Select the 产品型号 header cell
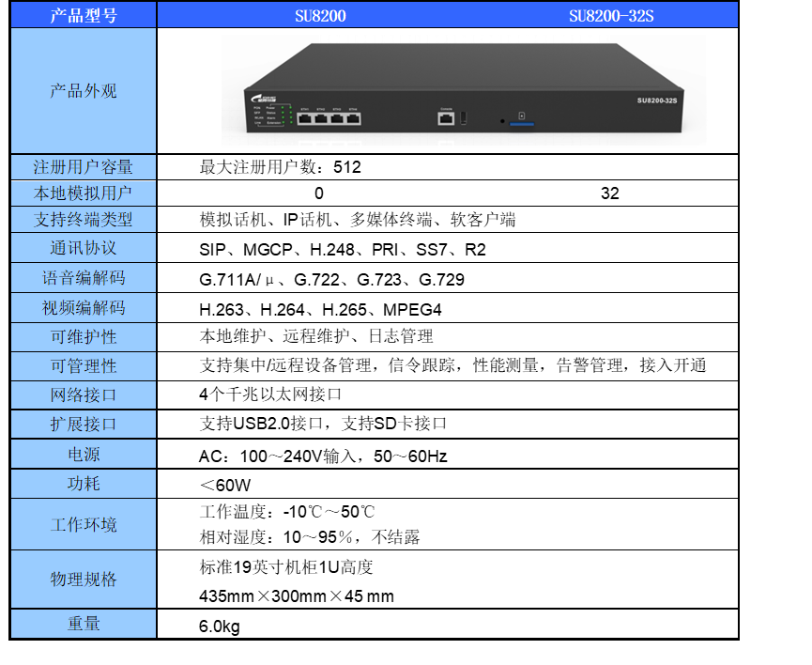Screen dimensions: 812x665 (84, 16)
